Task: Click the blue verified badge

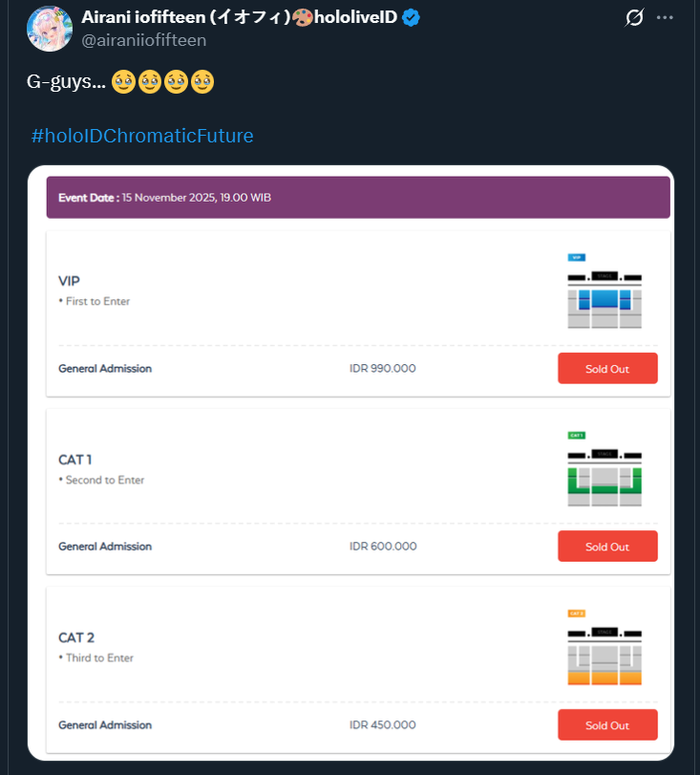Action: tap(411, 18)
